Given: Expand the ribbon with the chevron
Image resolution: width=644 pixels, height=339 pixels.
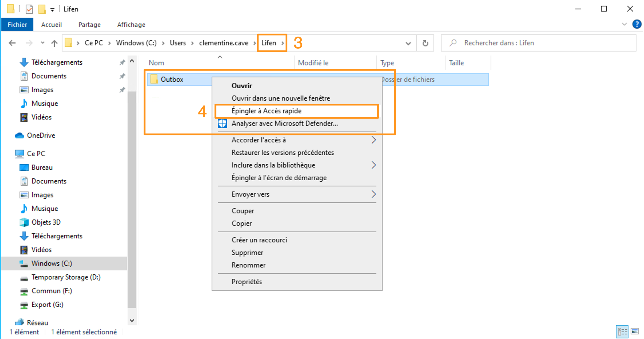Looking at the screenshot, I should pos(624,24).
